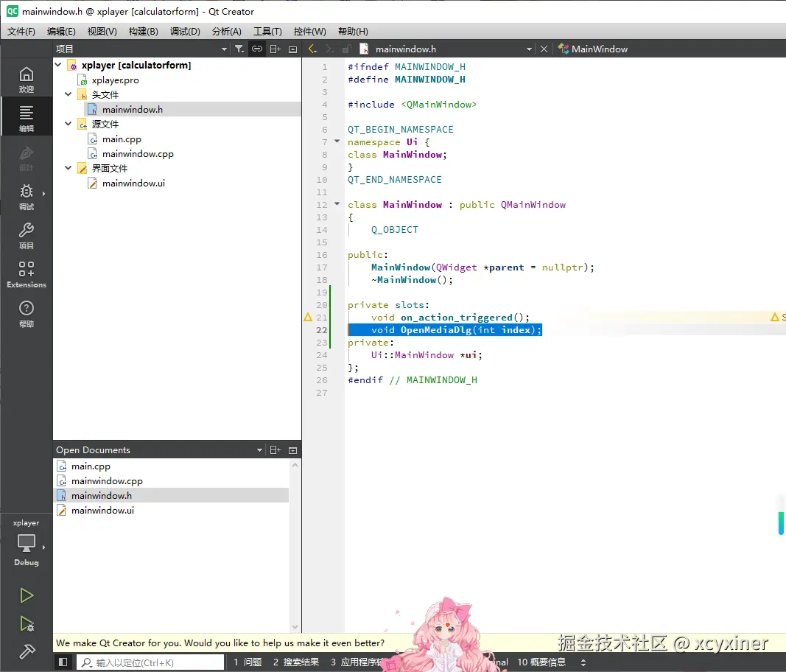Open the Projects (项目) mode in sidebar

[x=27, y=235]
